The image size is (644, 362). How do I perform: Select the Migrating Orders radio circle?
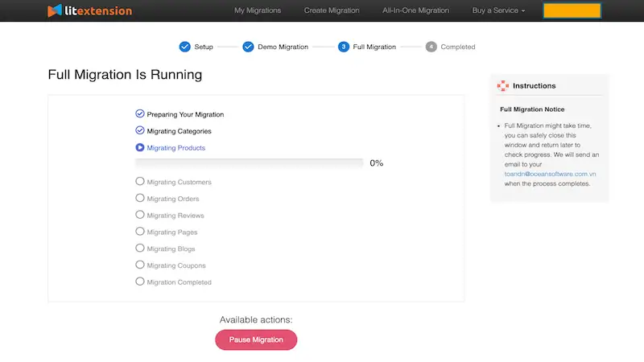[140, 198]
